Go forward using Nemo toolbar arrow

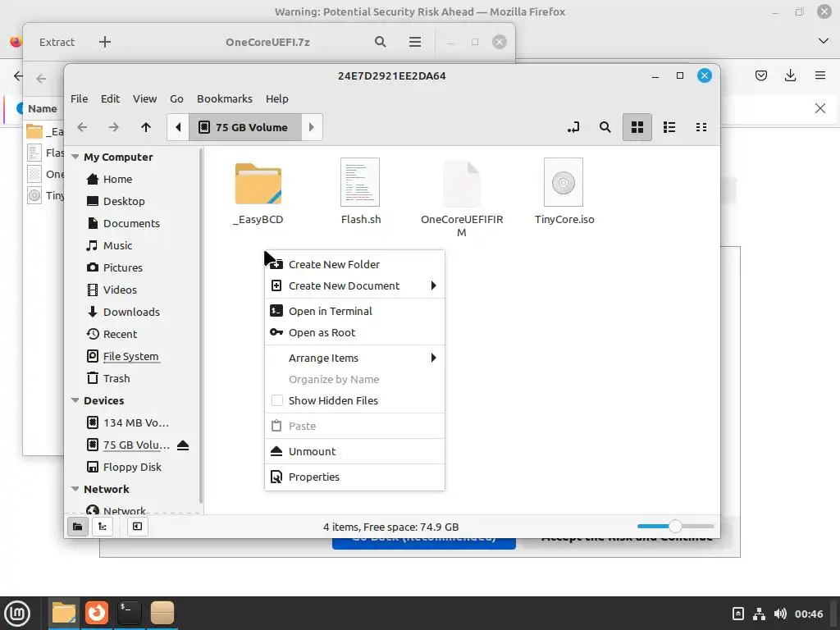(113, 127)
